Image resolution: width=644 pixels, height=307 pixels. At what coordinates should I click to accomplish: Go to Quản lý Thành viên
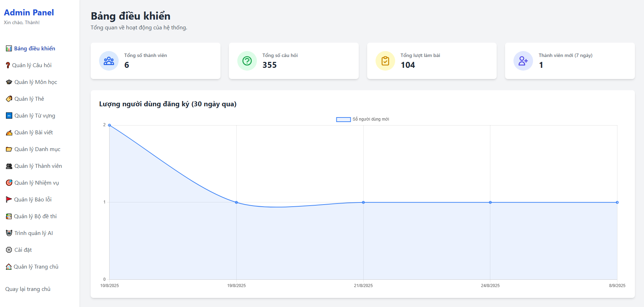tap(38, 166)
